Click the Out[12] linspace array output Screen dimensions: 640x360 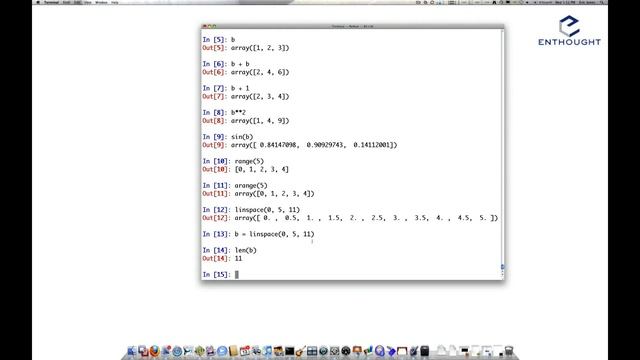tap(366, 218)
